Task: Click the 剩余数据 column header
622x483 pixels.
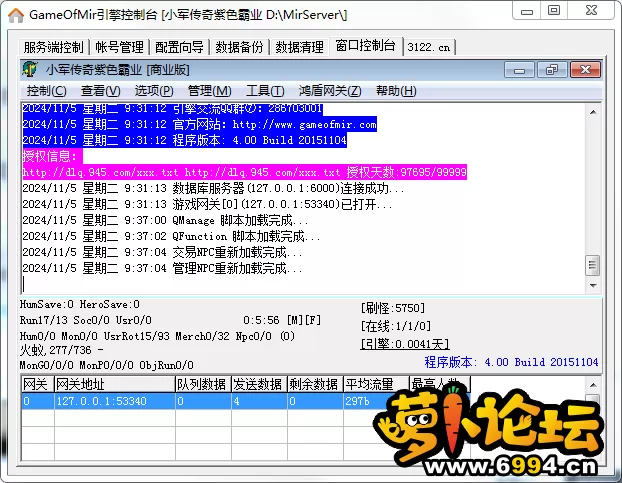Action: click(315, 384)
